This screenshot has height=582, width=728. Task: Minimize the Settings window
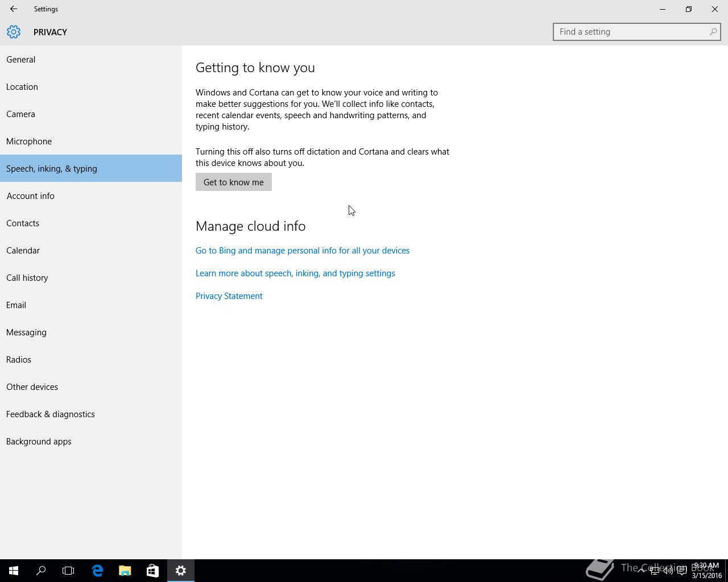663,9
